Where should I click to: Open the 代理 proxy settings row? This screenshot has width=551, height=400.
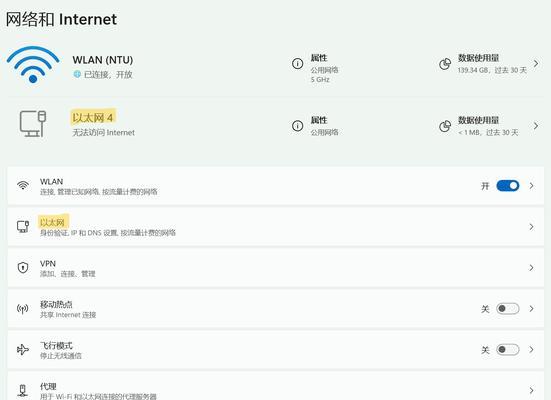276,387
